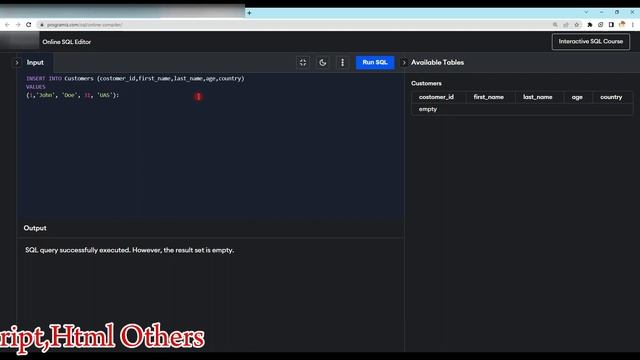Open Chrome three-dot menu
The image size is (640, 360).
coord(633,25)
